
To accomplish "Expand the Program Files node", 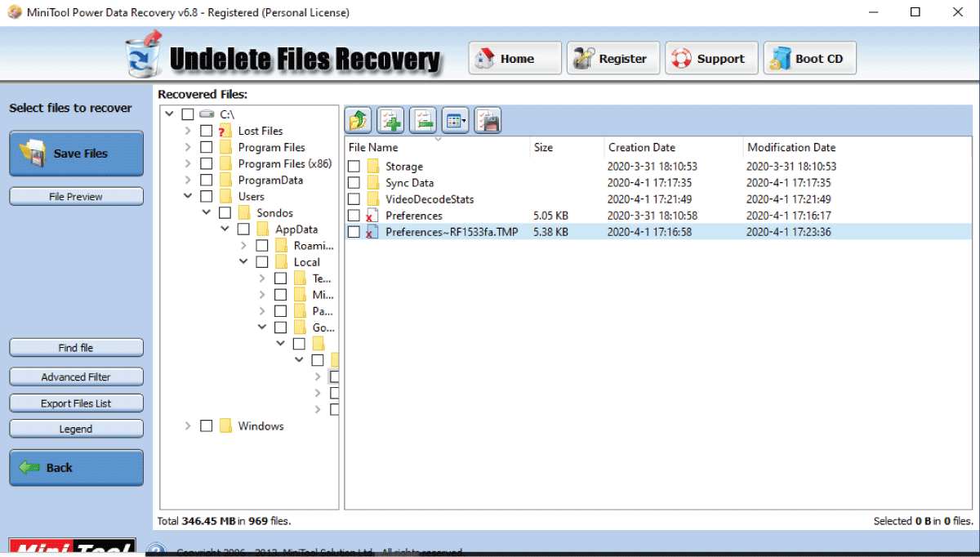I will click(x=188, y=147).
